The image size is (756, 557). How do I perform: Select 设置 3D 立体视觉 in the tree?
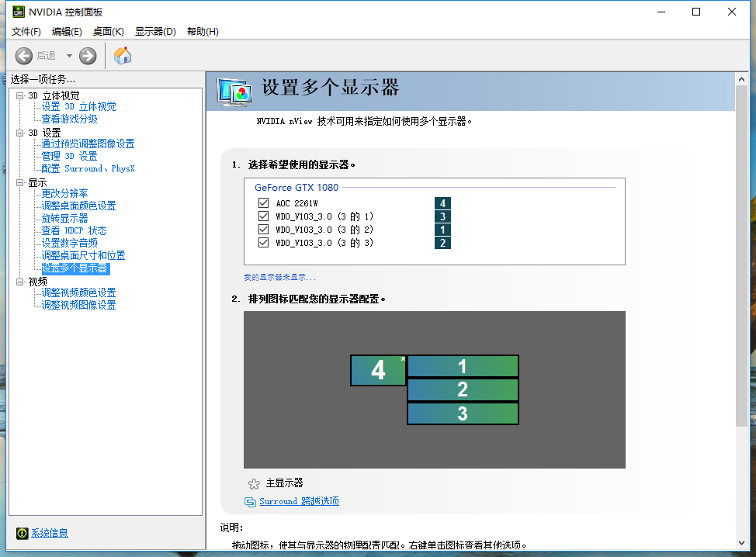click(x=78, y=106)
